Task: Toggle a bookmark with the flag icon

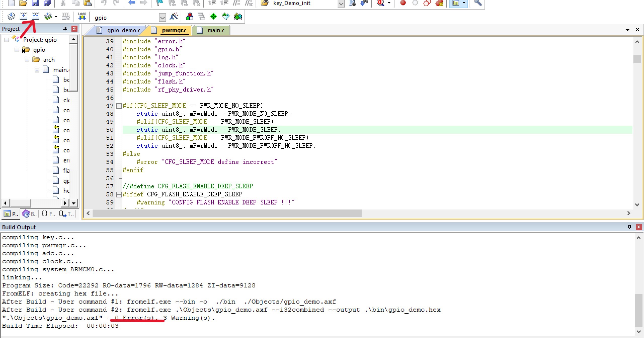Action: tap(159, 3)
